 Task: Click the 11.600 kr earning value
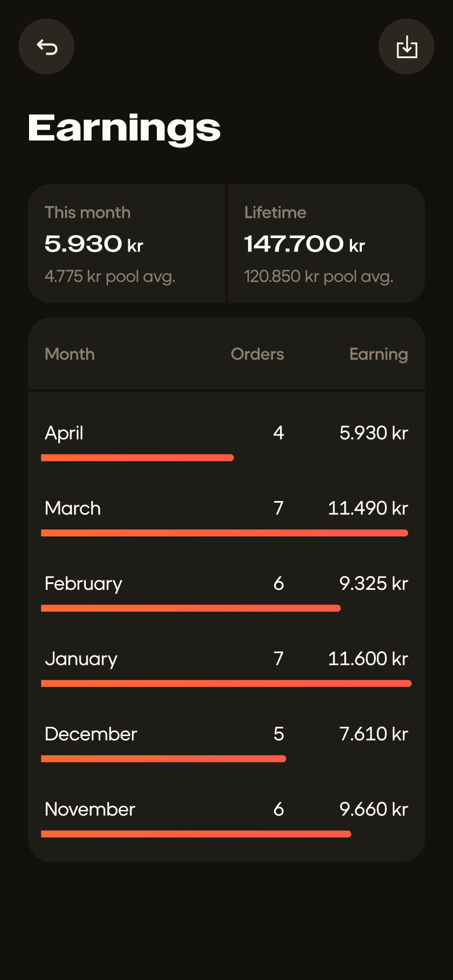[368, 658]
